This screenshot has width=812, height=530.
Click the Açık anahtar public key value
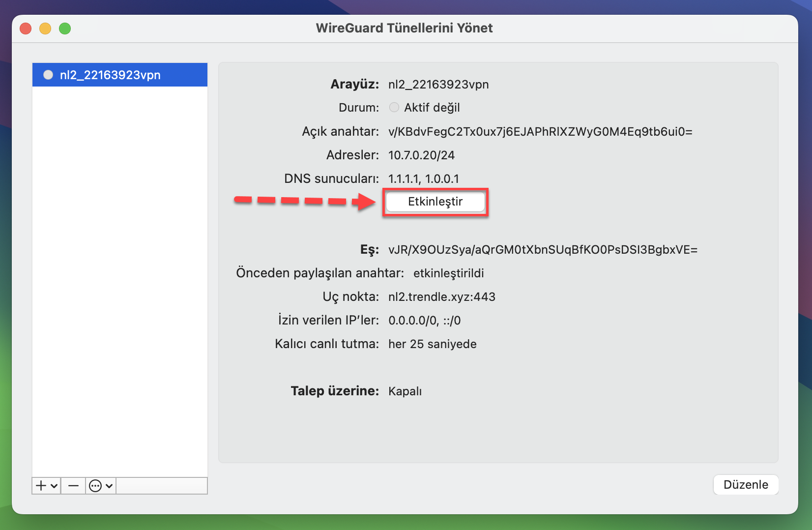[x=540, y=132]
